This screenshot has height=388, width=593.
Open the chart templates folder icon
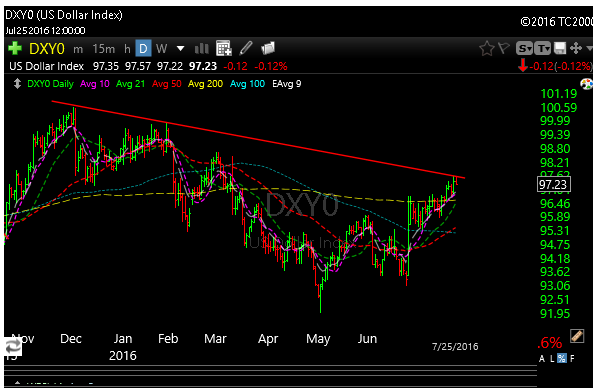(x=268, y=48)
